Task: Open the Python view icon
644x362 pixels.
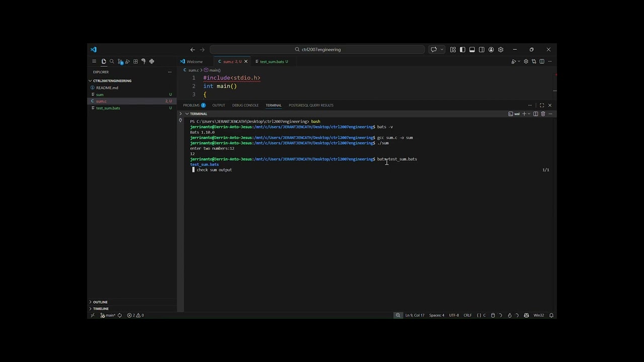Action: coord(151,61)
